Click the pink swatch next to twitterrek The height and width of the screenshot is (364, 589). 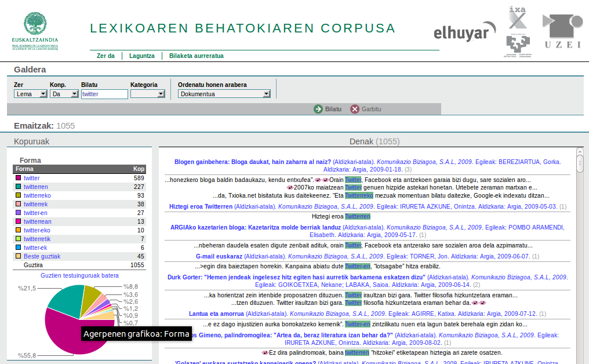coord(18,203)
